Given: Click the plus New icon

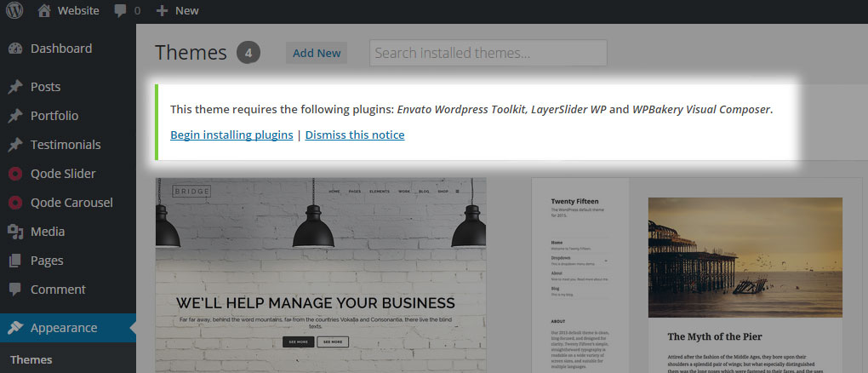Looking at the screenshot, I should 162,10.
